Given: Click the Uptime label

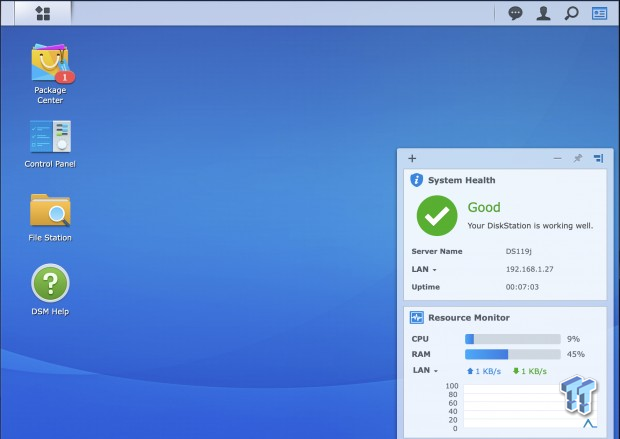Looking at the screenshot, I should click(425, 287).
